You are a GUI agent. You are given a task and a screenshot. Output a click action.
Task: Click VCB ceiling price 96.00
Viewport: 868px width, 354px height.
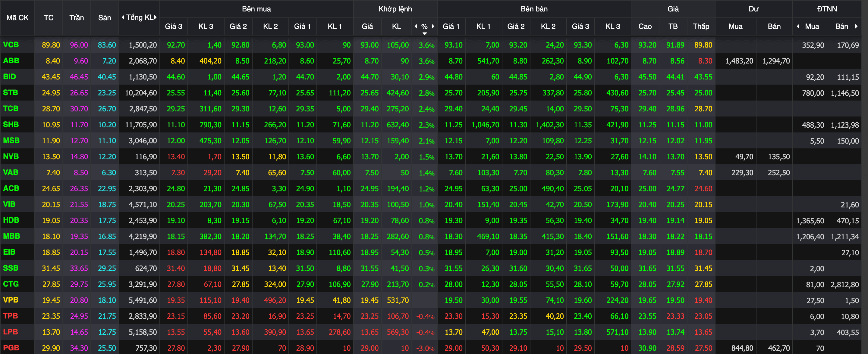79,45
